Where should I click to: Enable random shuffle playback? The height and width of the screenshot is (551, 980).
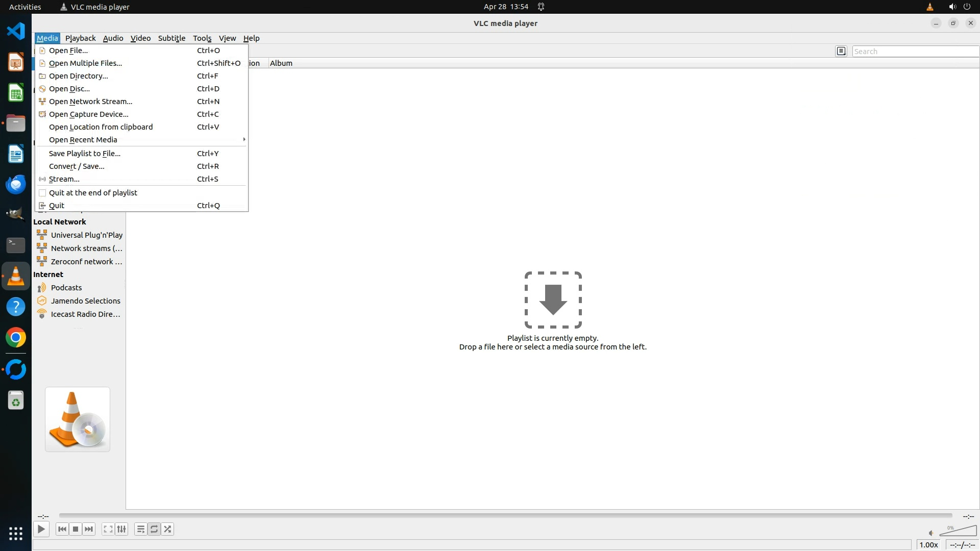pos(168,529)
